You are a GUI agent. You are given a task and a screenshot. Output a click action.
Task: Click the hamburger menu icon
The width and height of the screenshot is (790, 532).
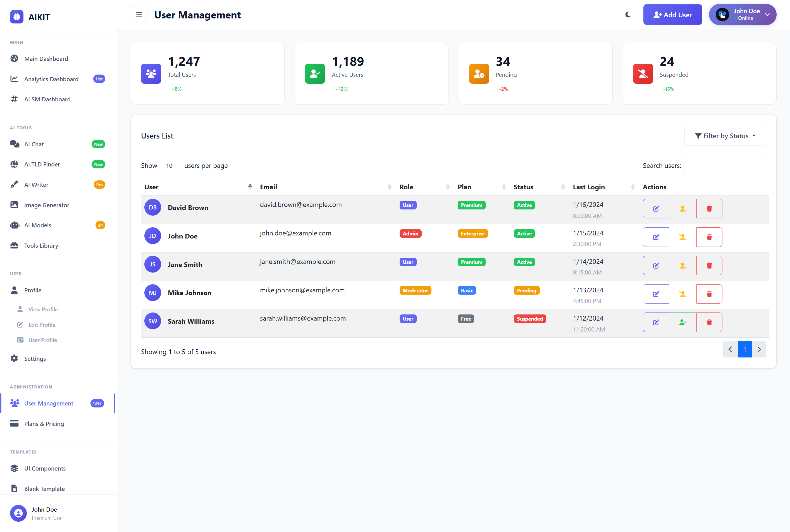click(x=139, y=15)
